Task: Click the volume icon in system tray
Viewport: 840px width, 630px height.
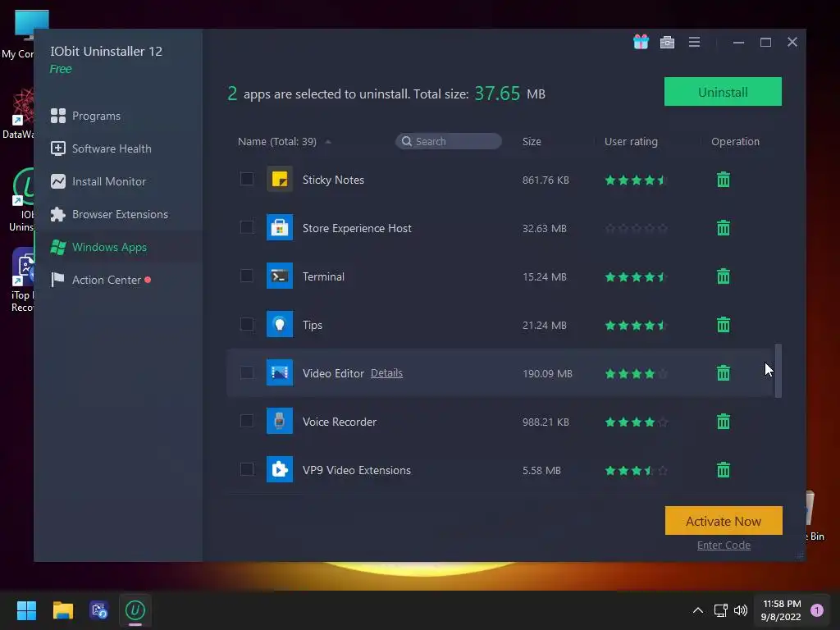Action: click(741, 610)
